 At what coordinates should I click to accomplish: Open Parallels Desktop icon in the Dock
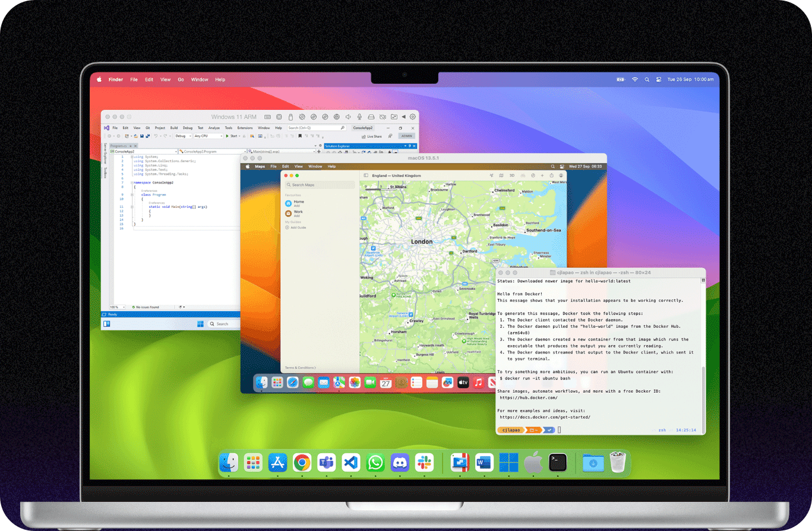[460, 462]
